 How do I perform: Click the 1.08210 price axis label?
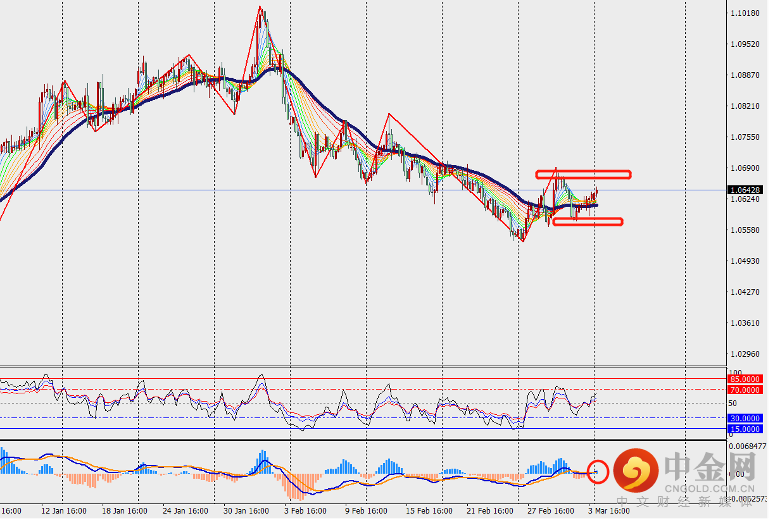click(744, 106)
